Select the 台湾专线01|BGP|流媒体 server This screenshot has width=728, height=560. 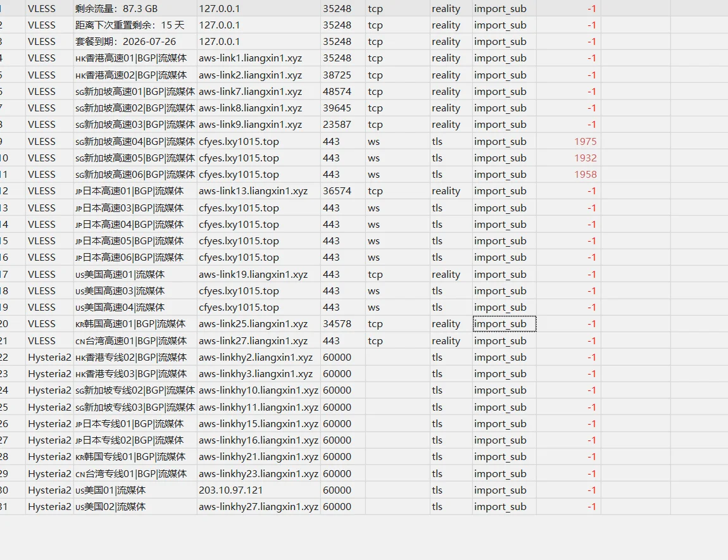131,474
